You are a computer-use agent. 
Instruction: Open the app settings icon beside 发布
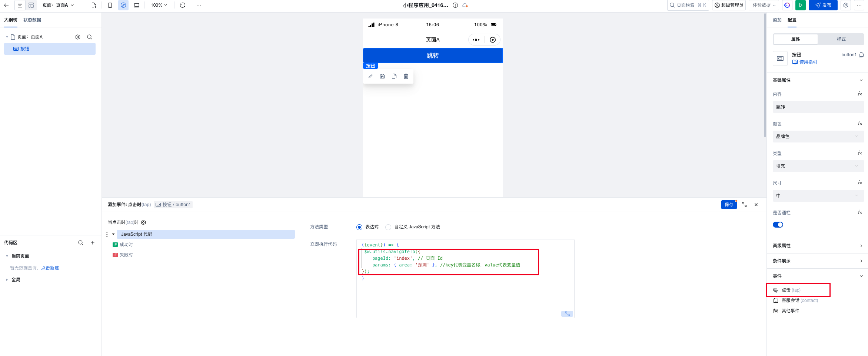click(846, 5)
